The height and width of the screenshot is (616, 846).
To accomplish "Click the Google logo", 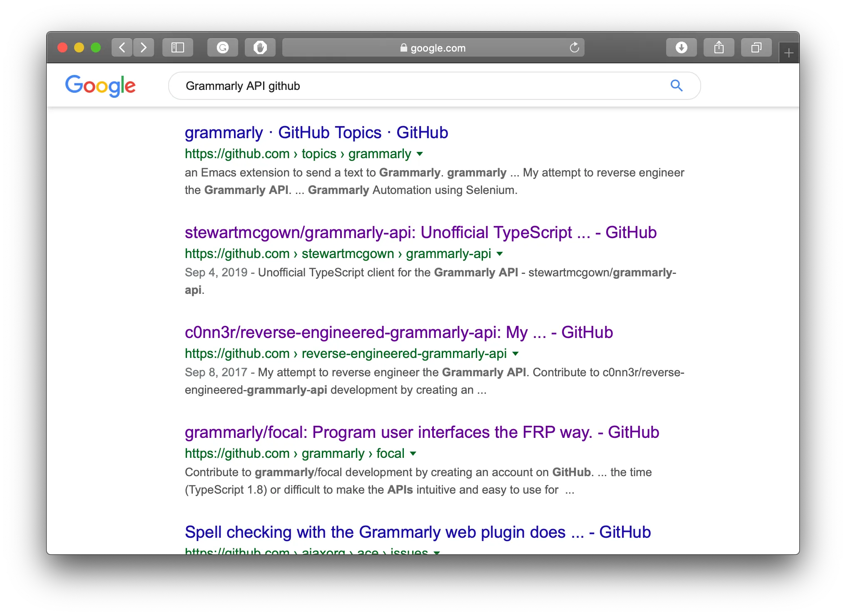I will [100, 86].
